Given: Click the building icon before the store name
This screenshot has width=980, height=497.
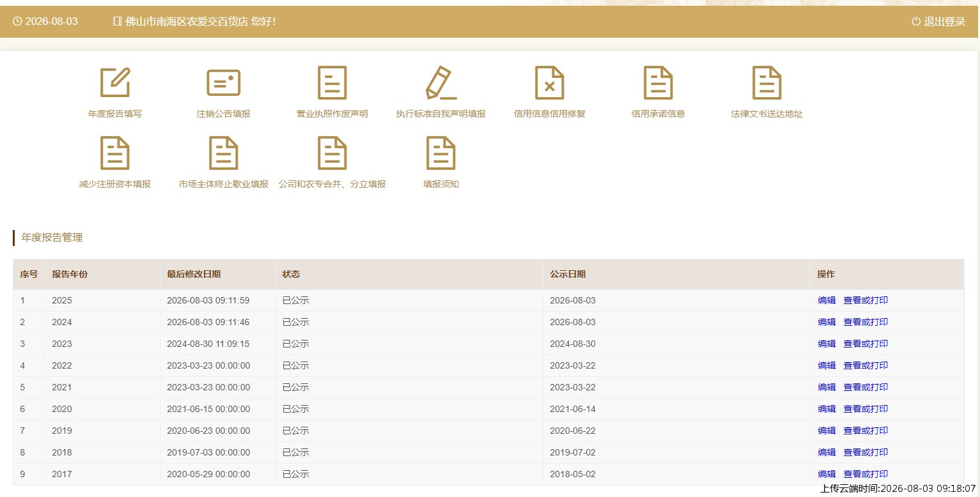Looking at the screenshot, I should point(117,21).
